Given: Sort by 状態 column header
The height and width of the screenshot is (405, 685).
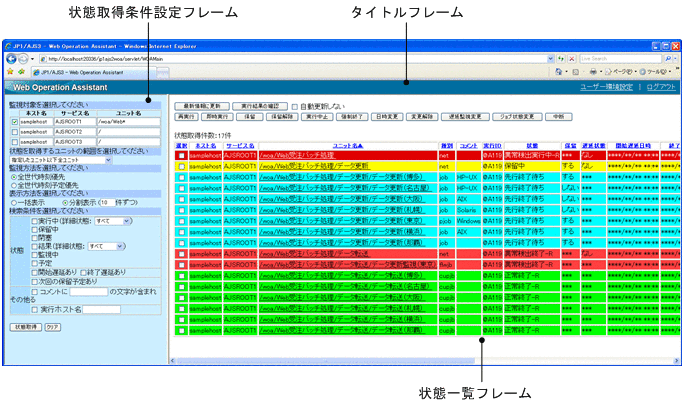Looking at the screenshot, I should [x=532, y=146].
